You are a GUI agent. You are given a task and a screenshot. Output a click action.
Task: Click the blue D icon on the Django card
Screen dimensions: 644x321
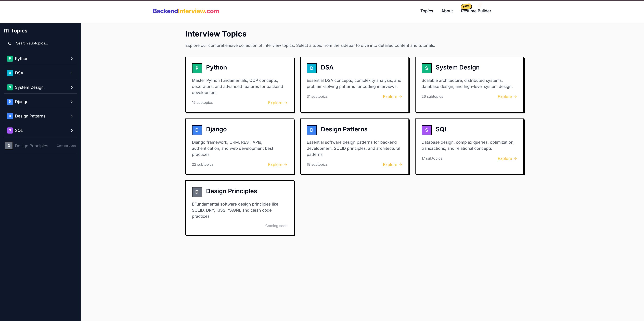197,130
